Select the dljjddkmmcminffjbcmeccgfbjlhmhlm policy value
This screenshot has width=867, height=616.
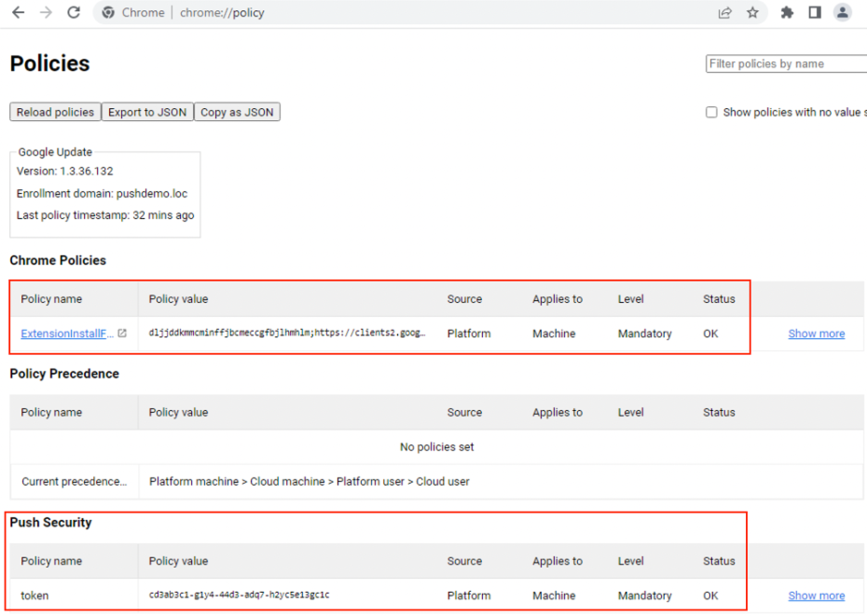coord(287,333)
